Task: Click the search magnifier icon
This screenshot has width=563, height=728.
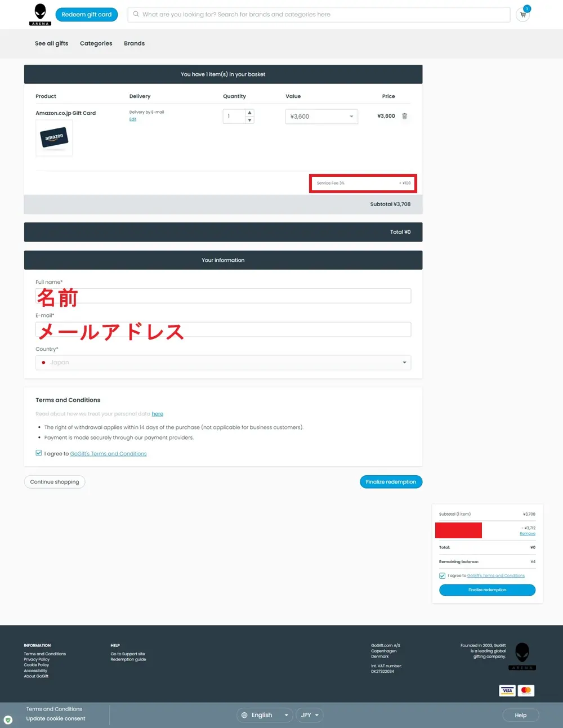Action: [136, 14]
